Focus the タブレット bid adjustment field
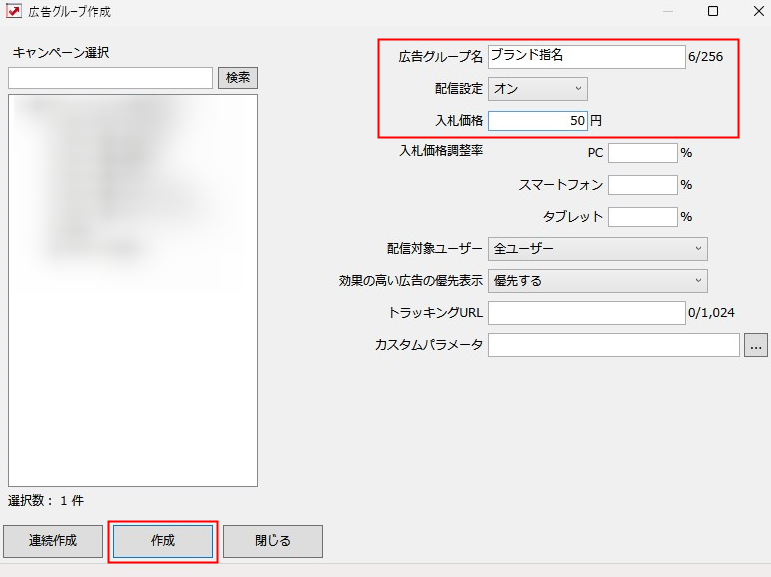 642,217
